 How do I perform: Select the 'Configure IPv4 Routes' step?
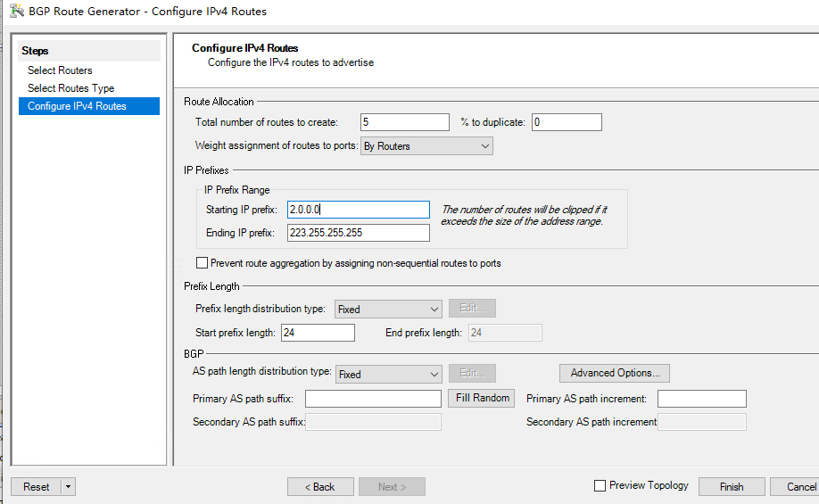[89, 106]
